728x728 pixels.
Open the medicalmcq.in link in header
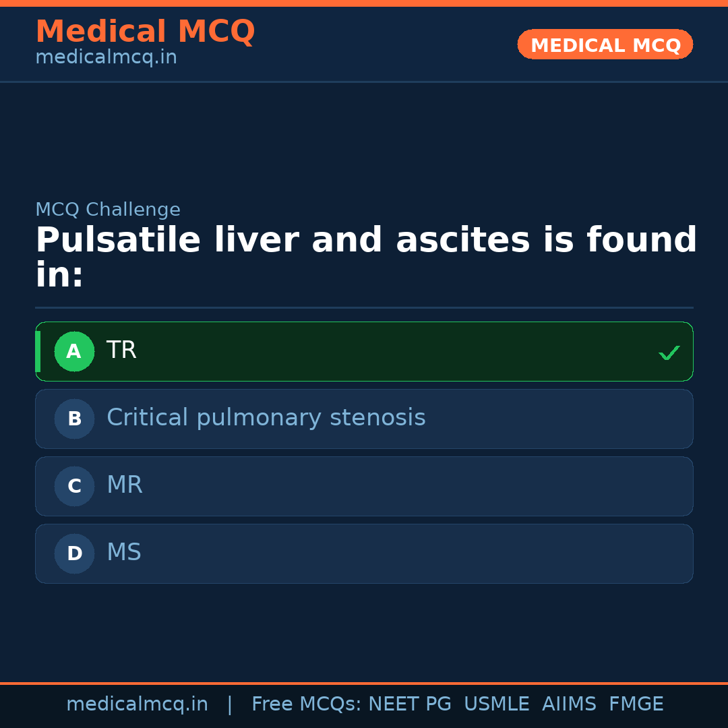coord(106,57)
